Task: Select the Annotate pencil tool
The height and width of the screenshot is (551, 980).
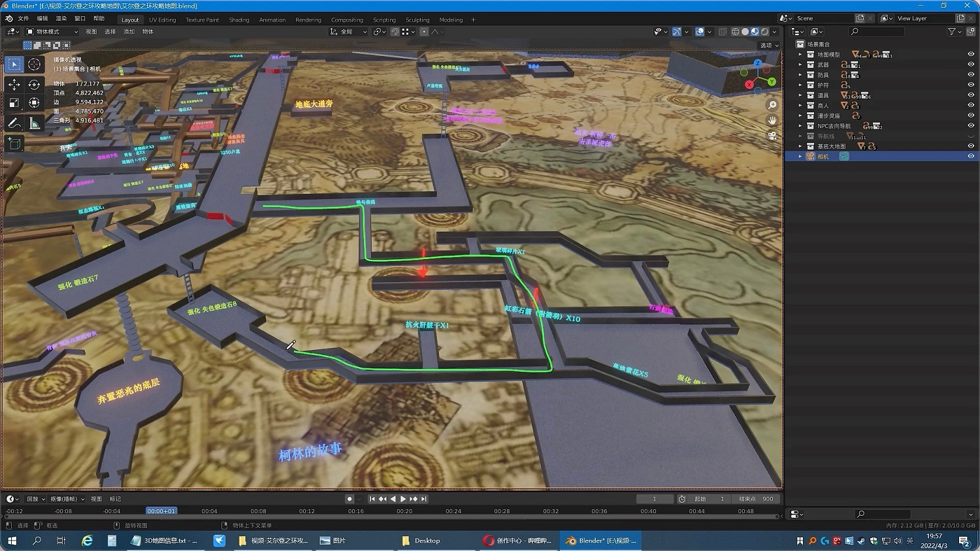Action: click(14, 123)
